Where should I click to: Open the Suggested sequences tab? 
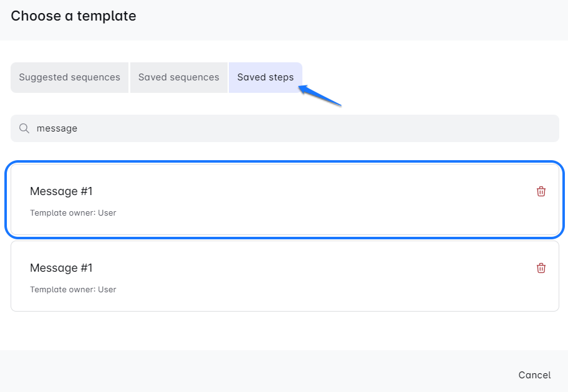pos(69,78)
